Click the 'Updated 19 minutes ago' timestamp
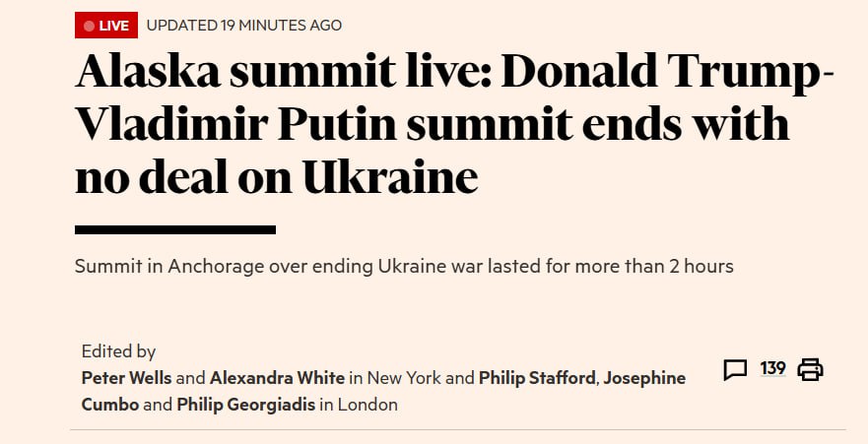Image resolution: width=868 pixels, height=444 pixels. 243,25
